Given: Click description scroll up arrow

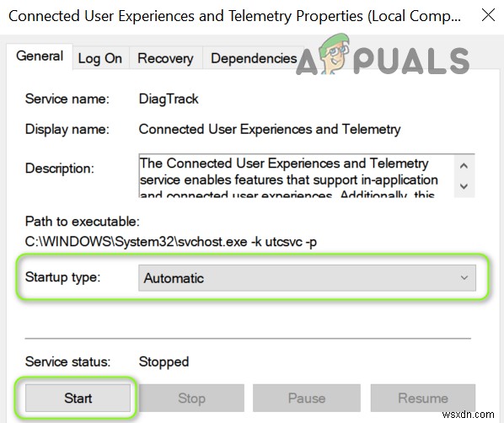Looking at the screenshot, I should tap(464, 166).
